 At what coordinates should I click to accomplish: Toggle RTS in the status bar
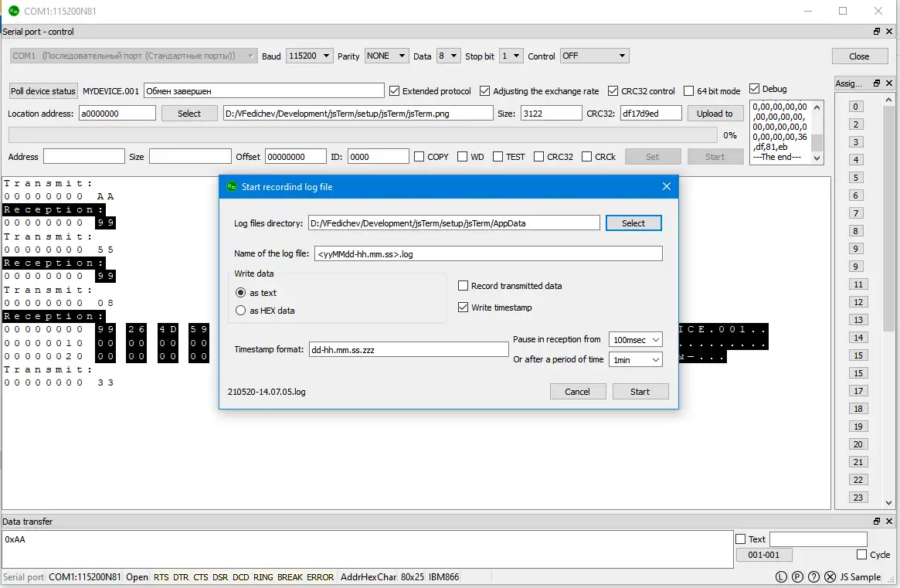[x=161, y=576]
